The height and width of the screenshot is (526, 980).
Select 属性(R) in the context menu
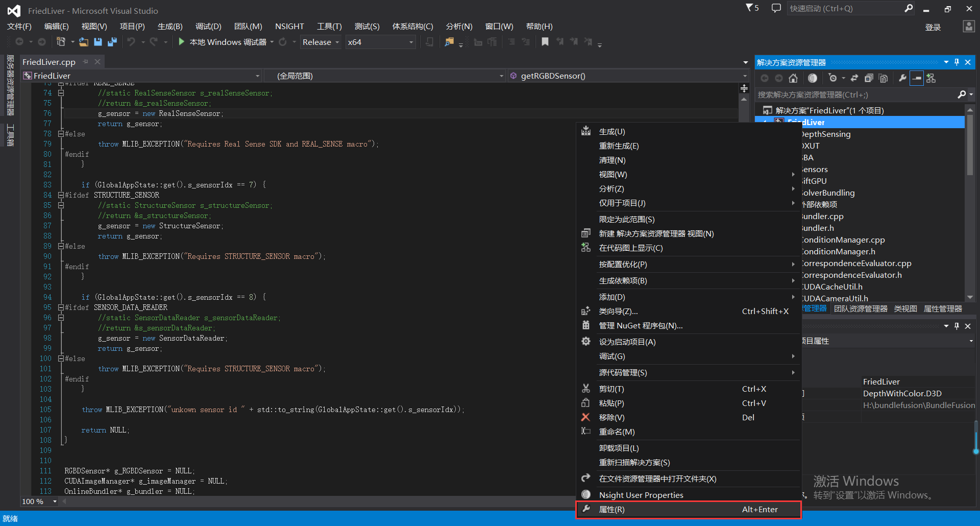click(x=689, y=510)
